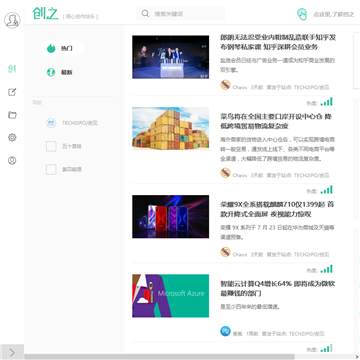Click the globe icon of the latest tab

pyautogui.click(x=51, y=72)
